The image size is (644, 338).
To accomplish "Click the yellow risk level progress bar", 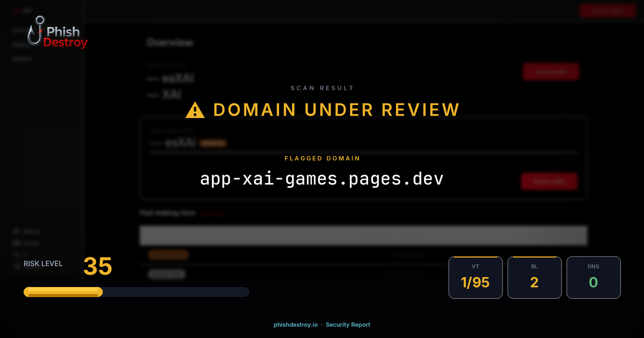I will coord(63,292).
